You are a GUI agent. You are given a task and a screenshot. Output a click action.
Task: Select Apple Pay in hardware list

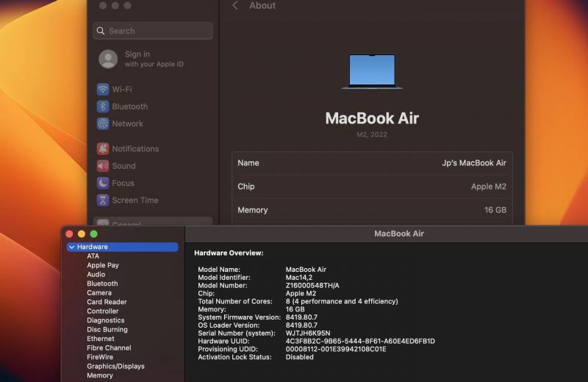[102, 265]
